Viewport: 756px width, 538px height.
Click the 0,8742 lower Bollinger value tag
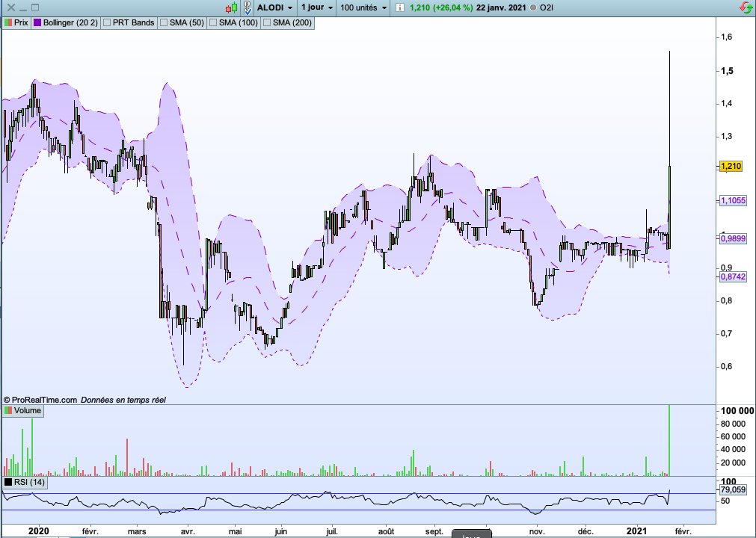tap(733, 277)
